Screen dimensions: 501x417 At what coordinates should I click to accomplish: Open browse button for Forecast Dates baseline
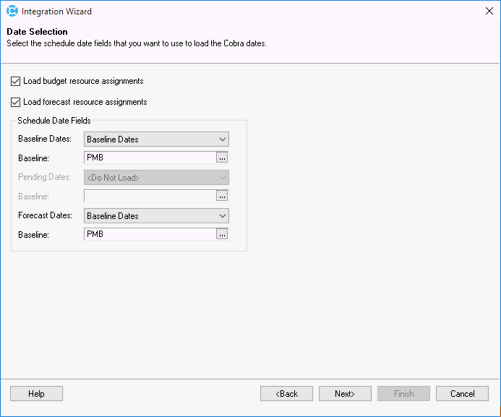pyautogui.click(x=222, y=234)
